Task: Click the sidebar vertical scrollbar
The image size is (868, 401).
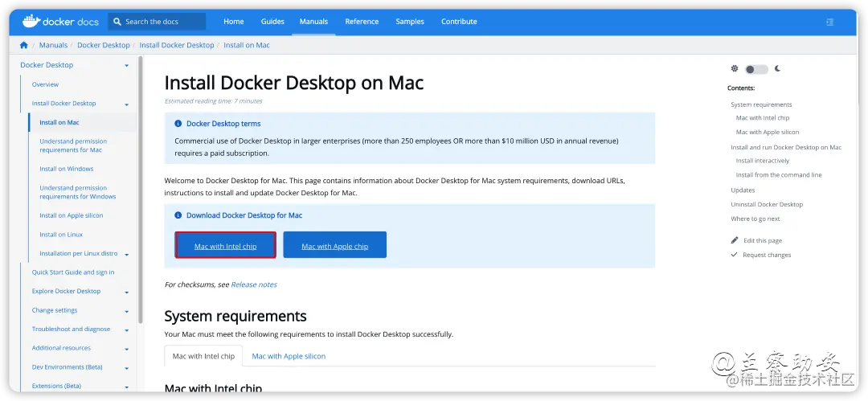Action: point(141,188)
